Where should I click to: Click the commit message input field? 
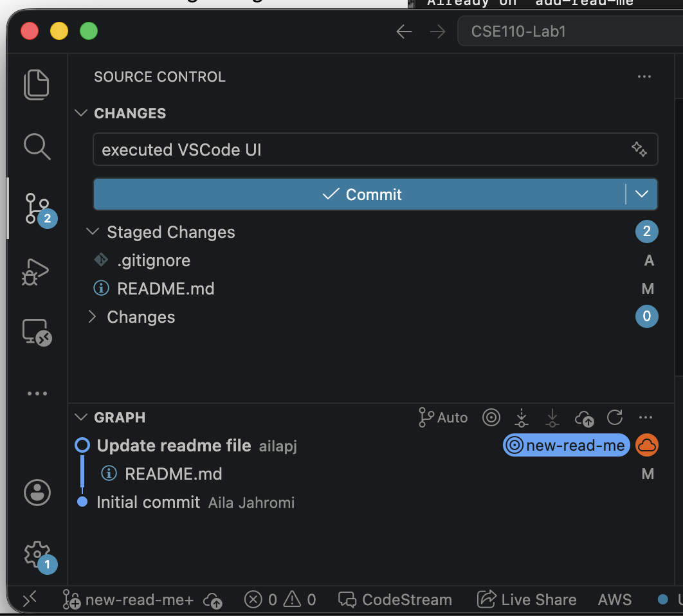pos(360,150)
